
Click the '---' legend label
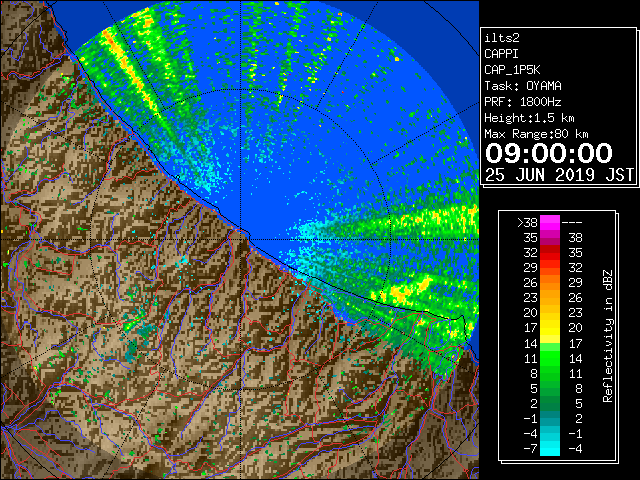point(572,223)
